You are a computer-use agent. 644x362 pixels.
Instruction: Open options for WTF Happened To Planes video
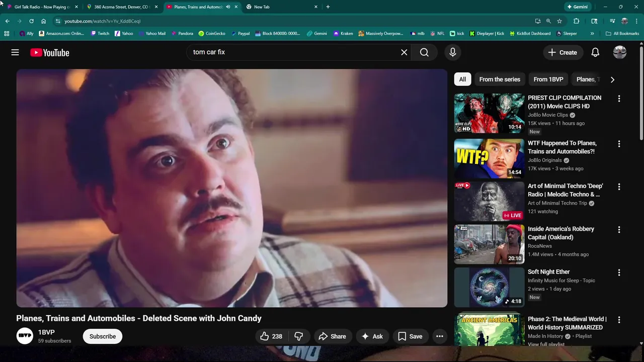(619, 144)
